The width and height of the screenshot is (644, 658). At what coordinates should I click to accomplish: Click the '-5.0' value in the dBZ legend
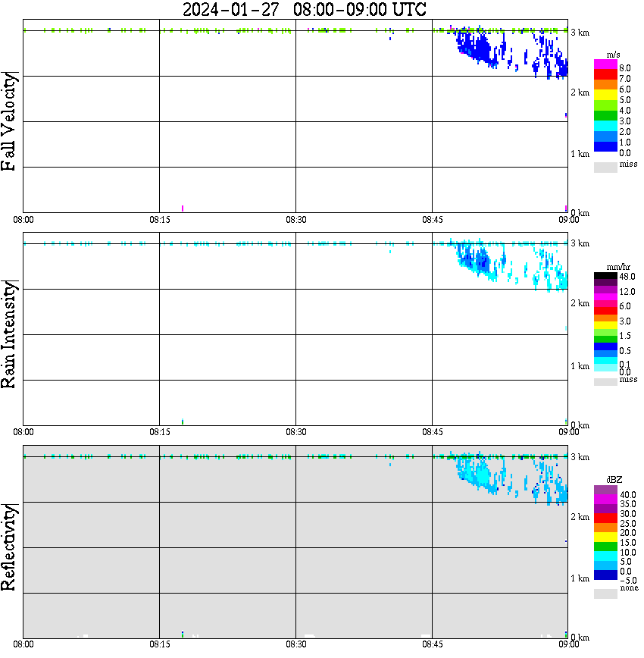coord(629,581)
